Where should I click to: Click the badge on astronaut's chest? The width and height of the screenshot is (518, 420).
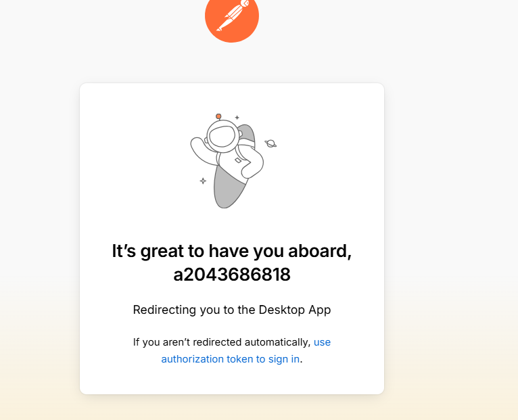(x=238, y=160)
